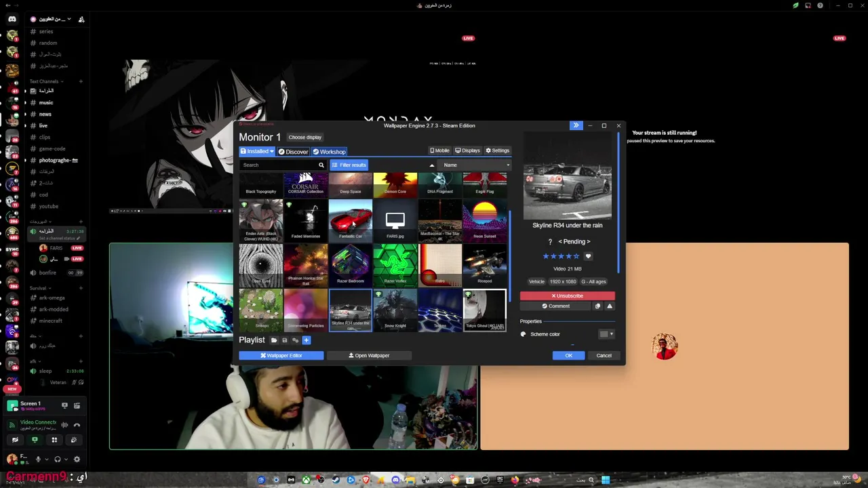Open the Windows Start button
The height and width of the screenshot is (488, 868).
[606, 480]
